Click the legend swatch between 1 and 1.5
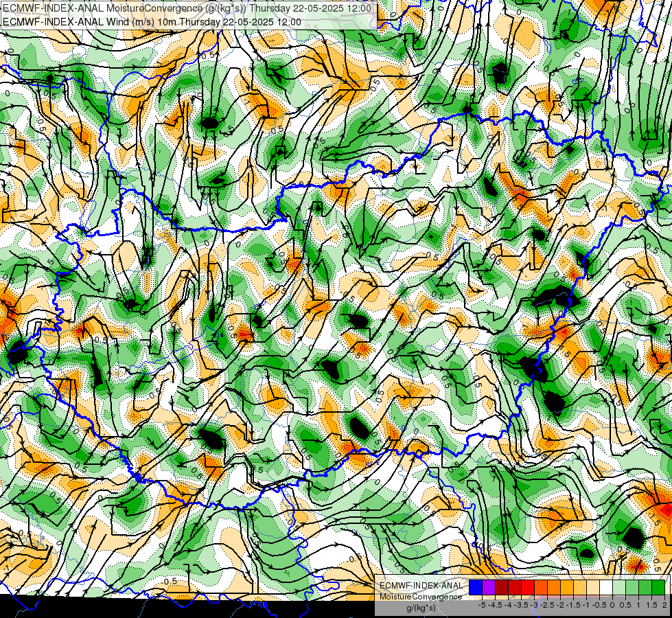The height and width of the screenshot is (618, 672). [x=645, y=587]
